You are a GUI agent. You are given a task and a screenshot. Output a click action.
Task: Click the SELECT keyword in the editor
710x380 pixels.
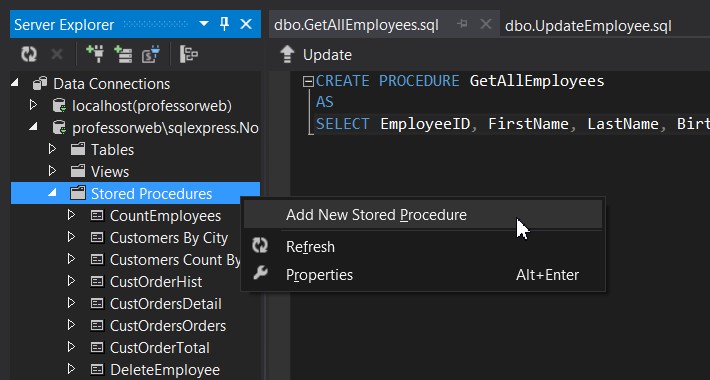point(343,124)
